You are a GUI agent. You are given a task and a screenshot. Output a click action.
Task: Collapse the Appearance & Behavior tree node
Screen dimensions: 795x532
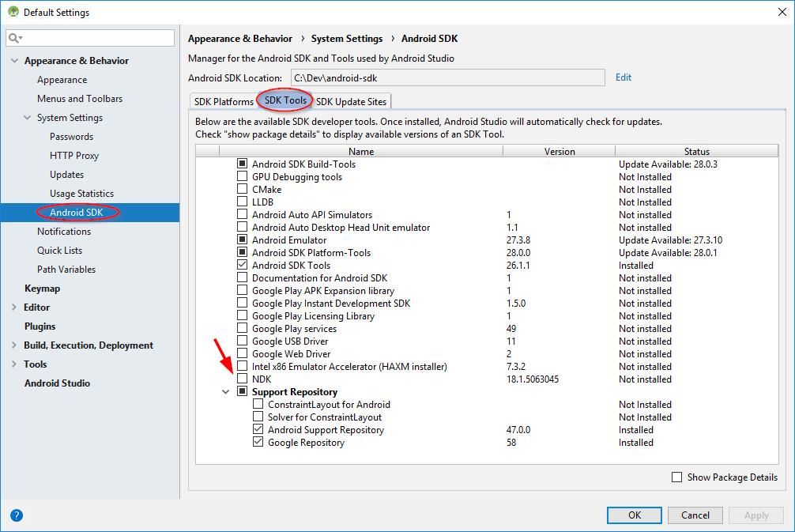tap(14, 60)
